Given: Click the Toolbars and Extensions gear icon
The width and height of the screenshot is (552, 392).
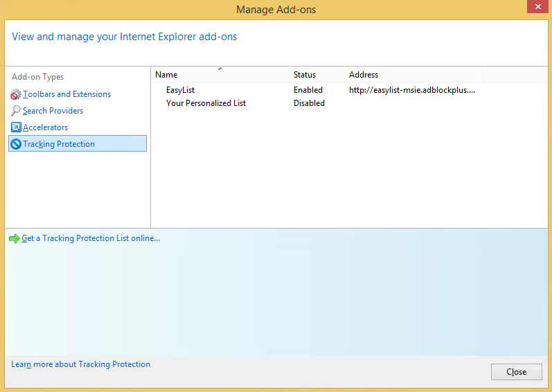Looking at the screenshot, I should (16, 94).
